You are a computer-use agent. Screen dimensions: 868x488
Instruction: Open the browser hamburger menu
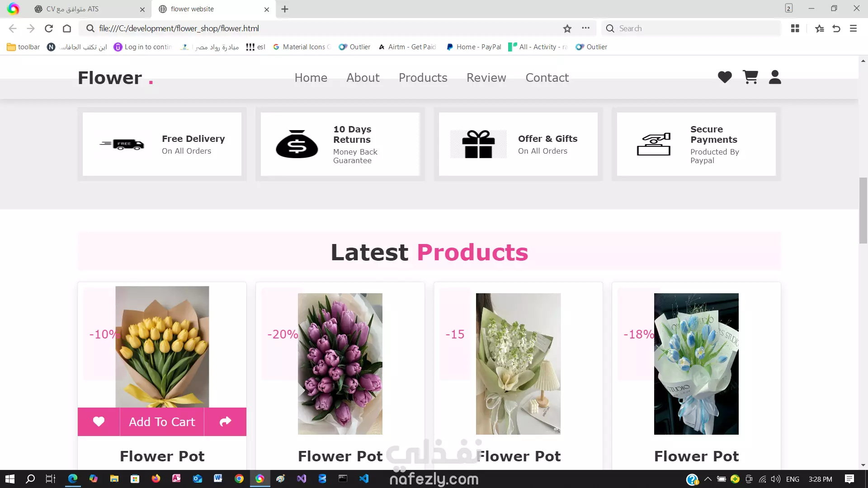click(853, 28)
